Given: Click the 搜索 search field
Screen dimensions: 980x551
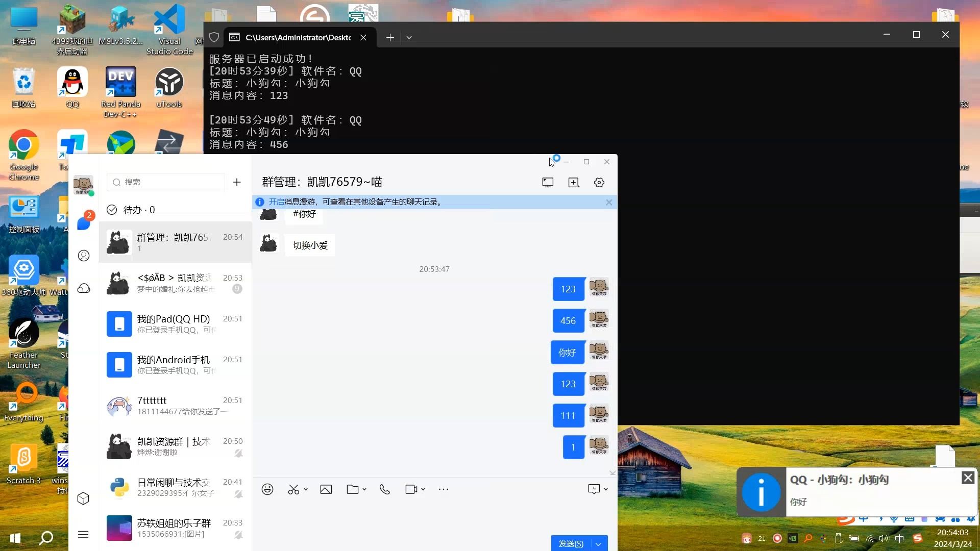Looking at the screenshot, I should [x=165, y=182].
